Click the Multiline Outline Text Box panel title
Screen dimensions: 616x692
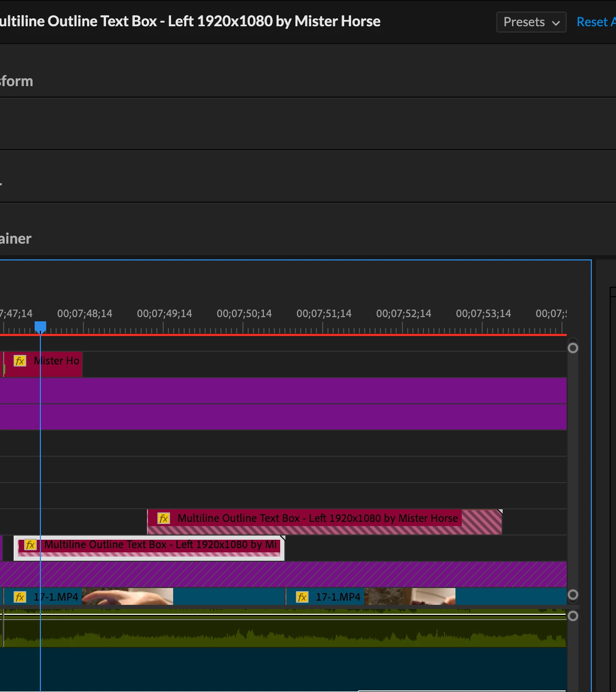tap(190, 21)
